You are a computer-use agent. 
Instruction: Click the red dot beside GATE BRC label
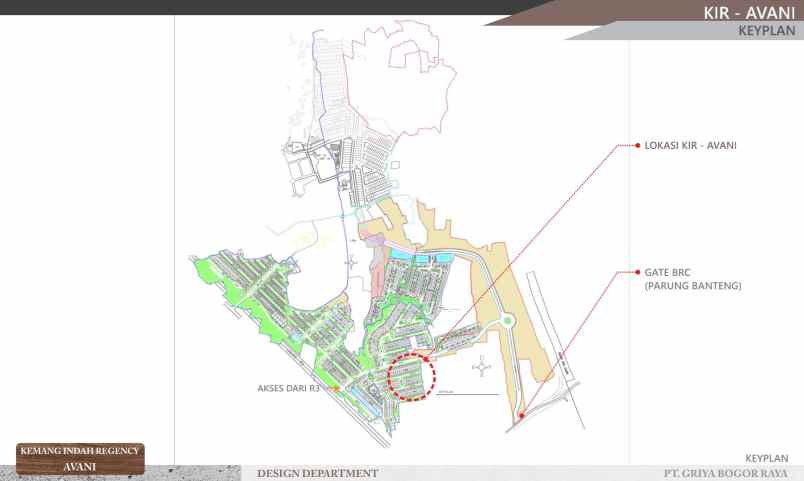[x=637, y=272]
